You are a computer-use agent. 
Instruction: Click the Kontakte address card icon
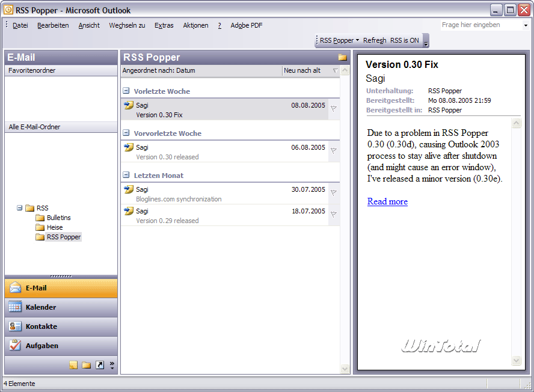click(x=15, y=326)
